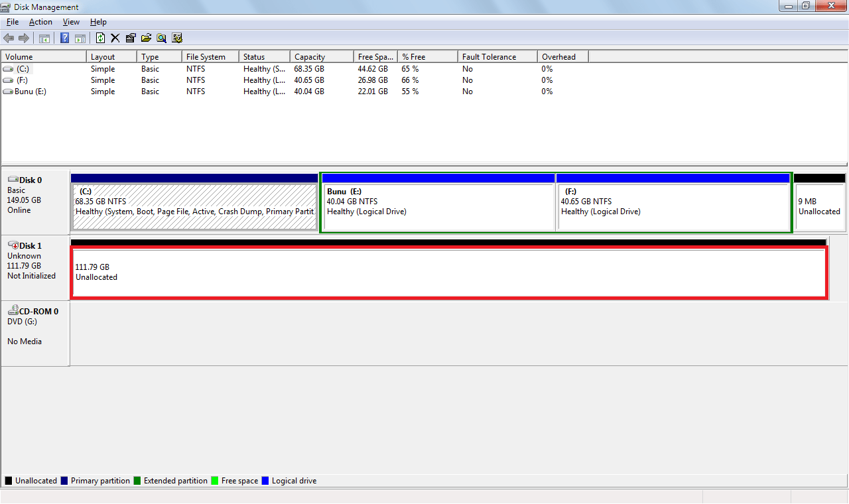Image resolution: width=849 pixels, height=504 pixels.
Task: Click the Free space legend green swatch
Action: pos(214,481)
